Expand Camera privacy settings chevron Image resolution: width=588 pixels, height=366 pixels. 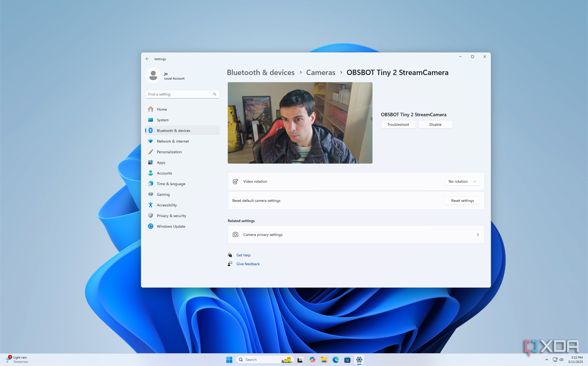click(478, 235)
